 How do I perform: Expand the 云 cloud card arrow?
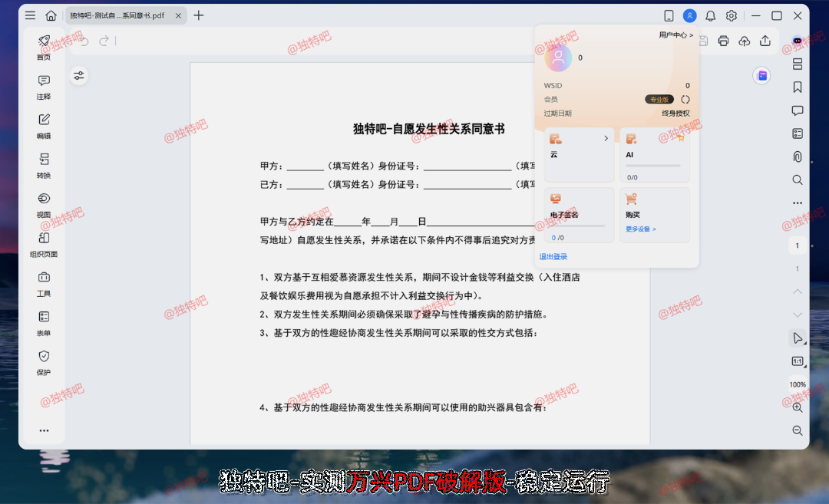pyautogui.click(x=606, y=138)
